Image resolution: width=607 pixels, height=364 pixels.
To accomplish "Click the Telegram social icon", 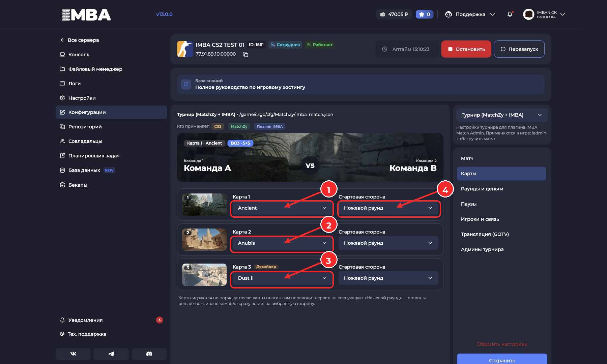I will pyautogui.click(x=111, y=354).
